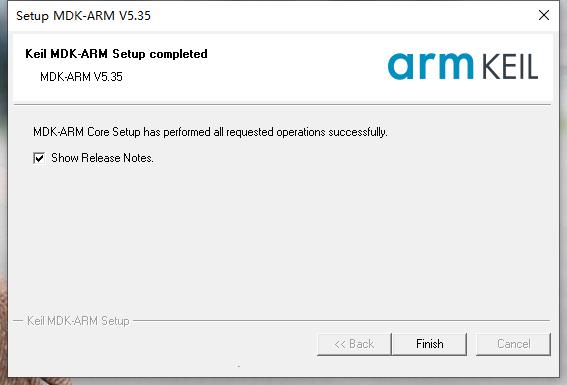Screen dimensions: 567x385
Task: Click the Finish button
Action: click(429, 344)
